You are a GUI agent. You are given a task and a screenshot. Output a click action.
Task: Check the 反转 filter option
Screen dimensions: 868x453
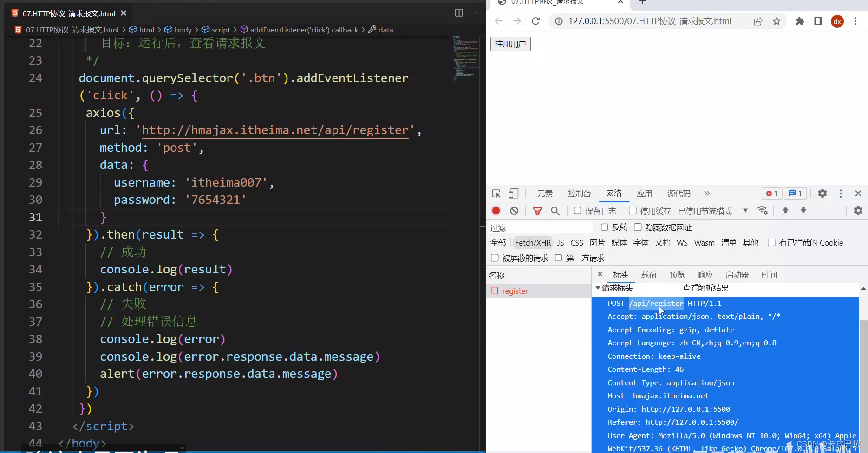pyautogui.click(x=604, y=227)
